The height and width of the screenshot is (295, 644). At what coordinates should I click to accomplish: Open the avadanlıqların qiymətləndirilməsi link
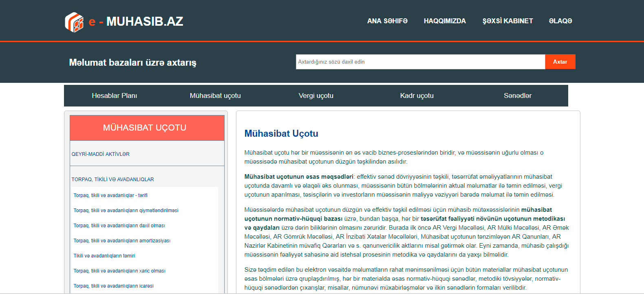pos(126,211)
